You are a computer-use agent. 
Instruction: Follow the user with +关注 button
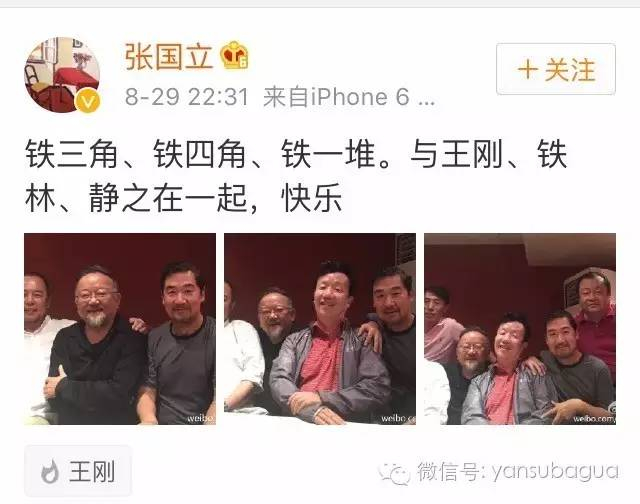click(556, 69)
